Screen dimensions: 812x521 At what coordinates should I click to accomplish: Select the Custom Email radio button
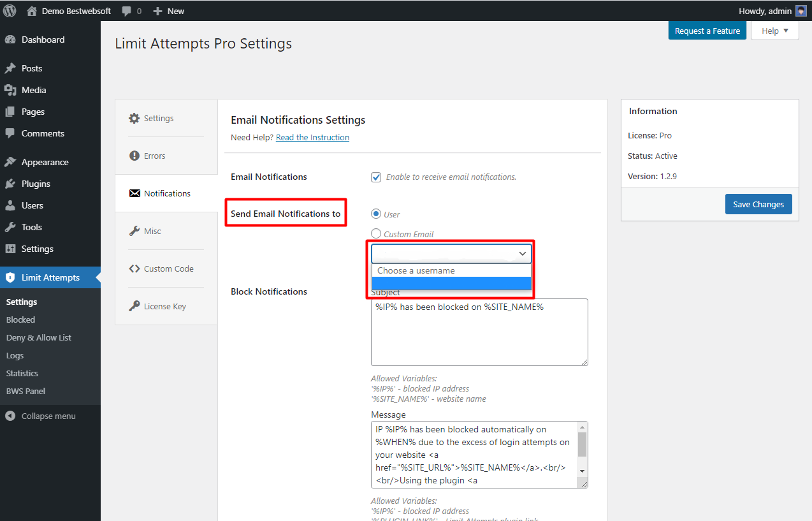[x=376, y=234]
